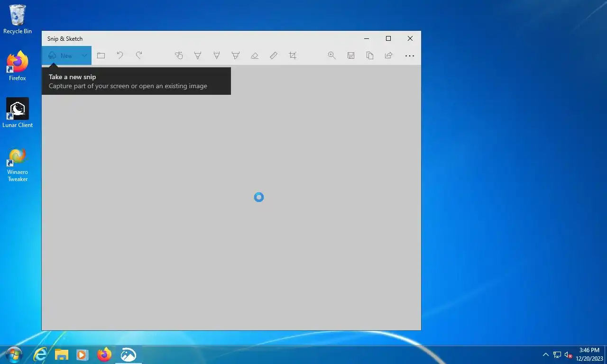Viewport: 607px width, 364px height.
Task: Select the Ruler tool
Action: point(274,55)
